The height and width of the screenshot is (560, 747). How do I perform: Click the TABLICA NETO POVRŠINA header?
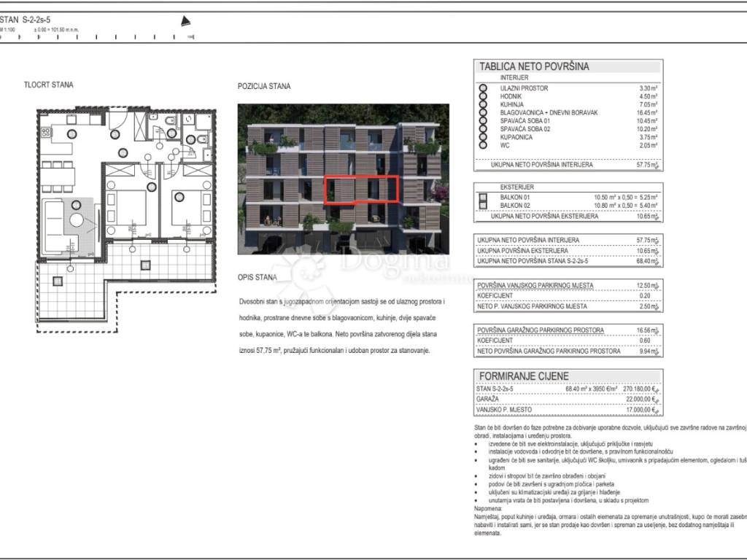(x=534, y=66)
